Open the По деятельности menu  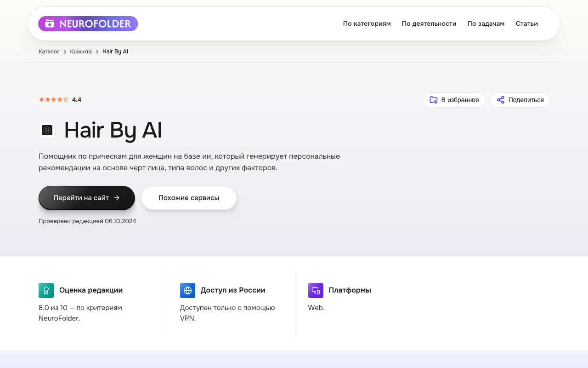coord(429,23)
